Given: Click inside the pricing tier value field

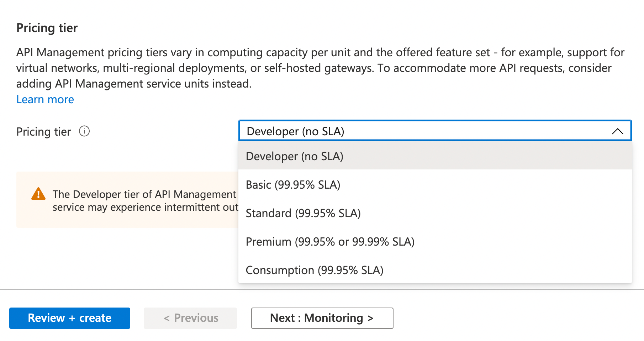Looking at the screenshot, I should click(391, 131).
